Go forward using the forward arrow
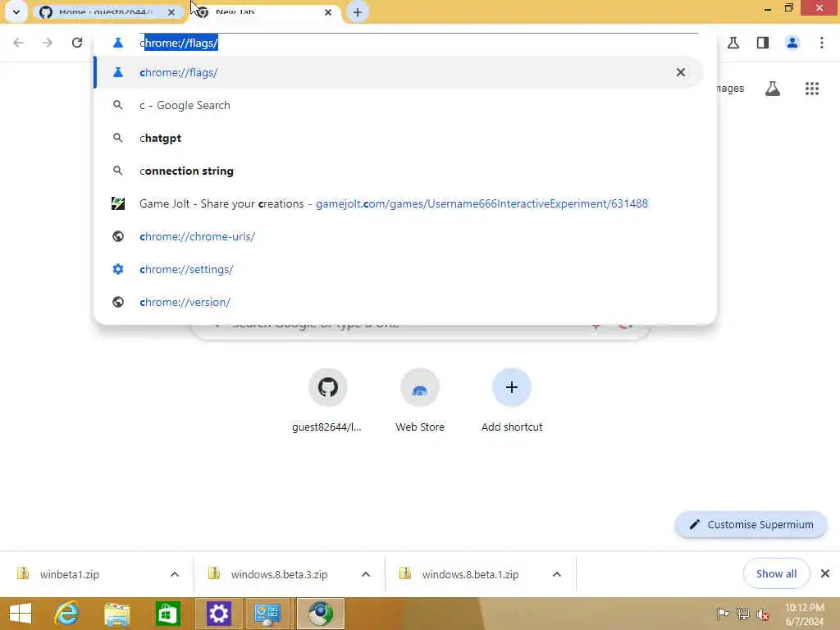Screen dimensions: 840x630 (x=47, y=43)
